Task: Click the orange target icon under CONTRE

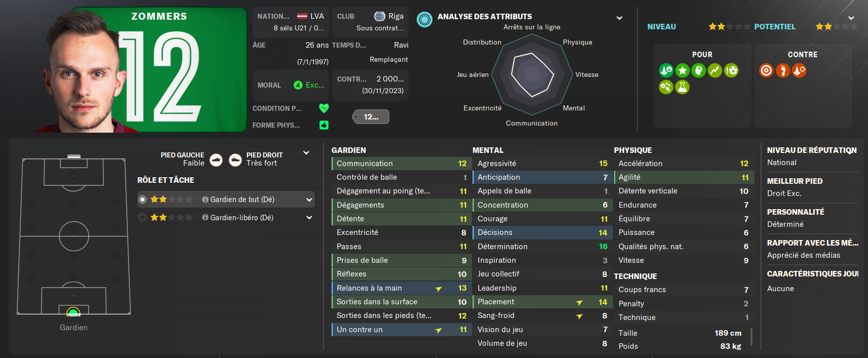Action: [766, 70]
